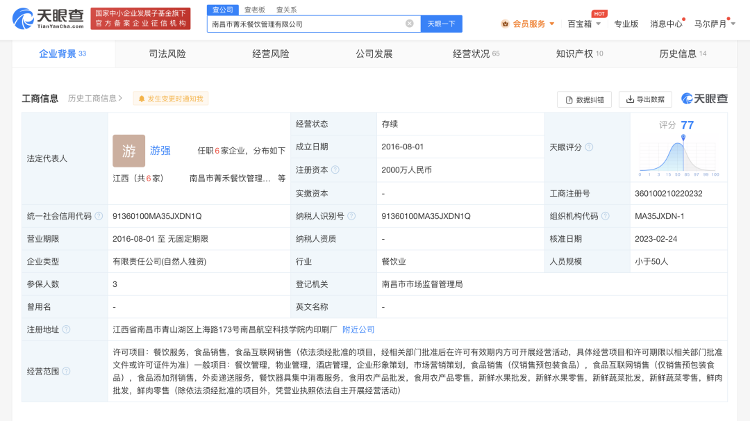Screen dimensions: 750x421
Task: Click the company name search input field
Action: [305, 23]
